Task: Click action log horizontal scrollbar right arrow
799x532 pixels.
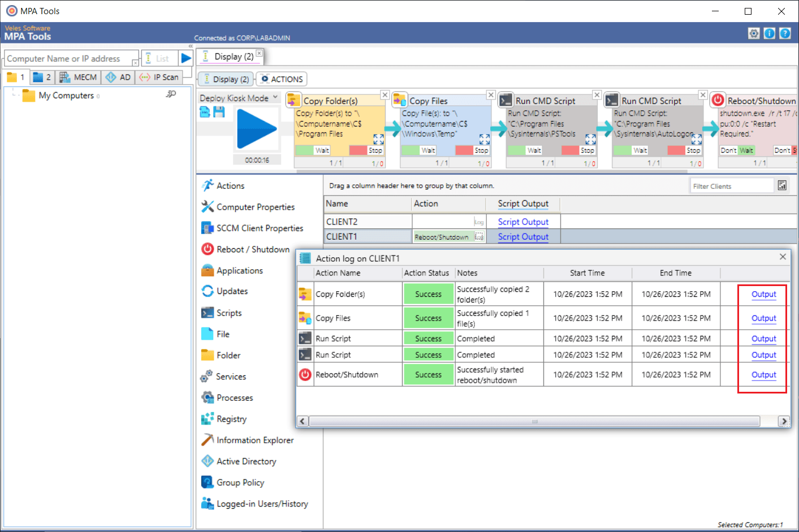Action: click(x=783, y=421)
